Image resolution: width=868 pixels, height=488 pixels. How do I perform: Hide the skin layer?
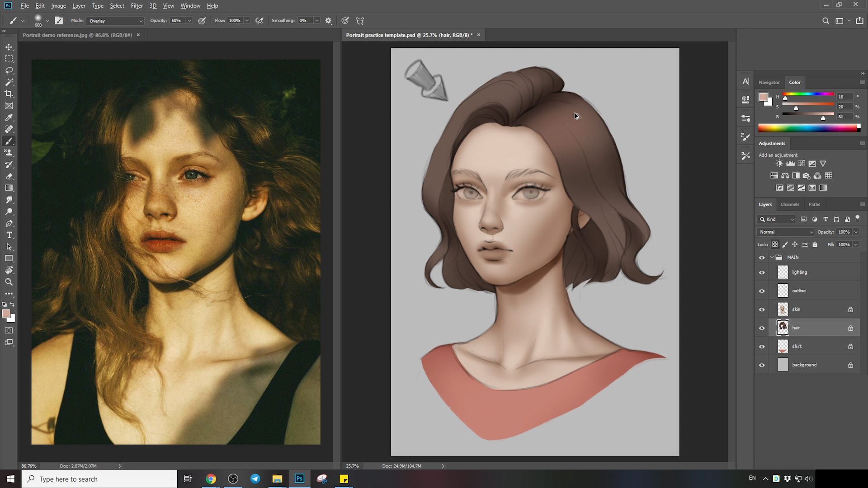762,309
